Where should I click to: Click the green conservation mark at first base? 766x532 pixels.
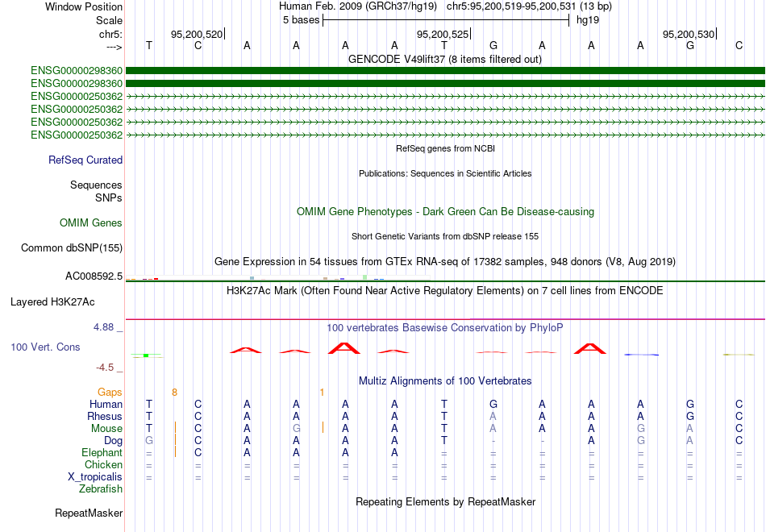[146, 355]
